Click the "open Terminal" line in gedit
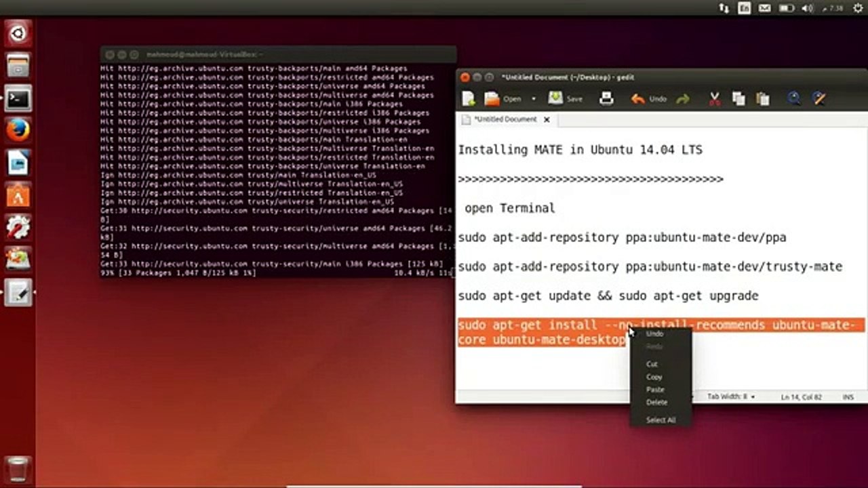The height and width of the screenshot is (488, 868). click(x=509, y=208)
